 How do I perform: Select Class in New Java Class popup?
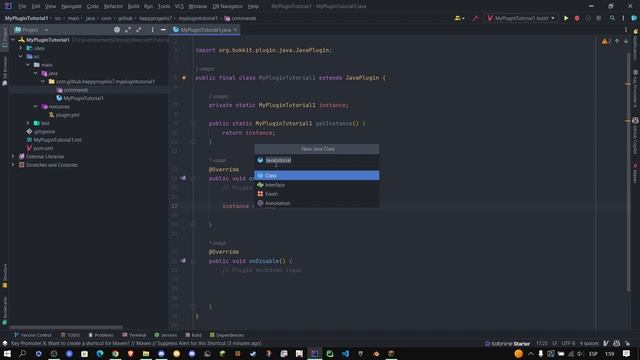click(x=317, y=176)
